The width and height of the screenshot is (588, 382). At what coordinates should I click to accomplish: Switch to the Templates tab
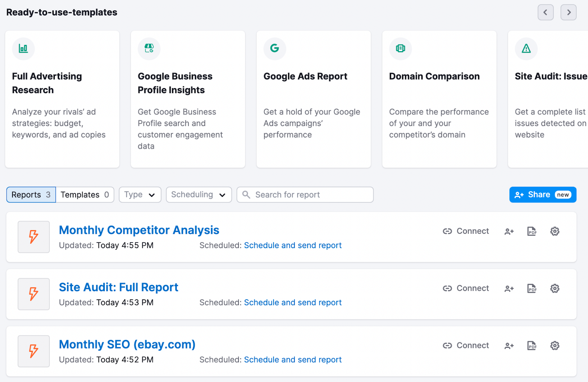[84, 194]
